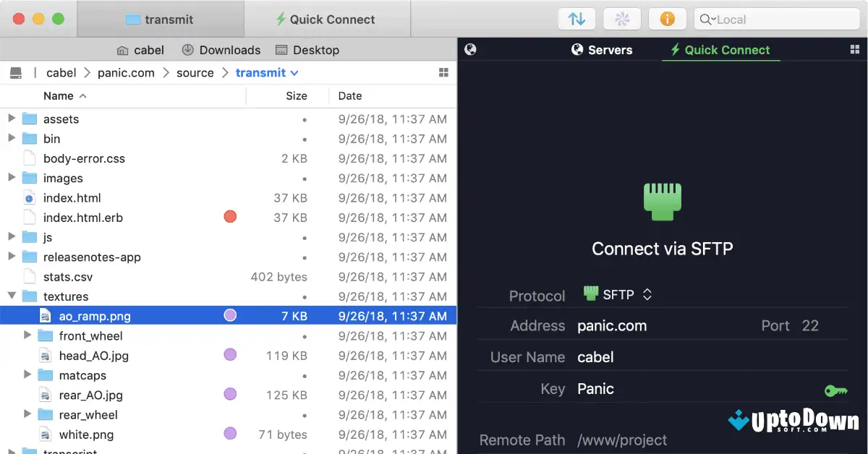Click the green SFTP plug icon above Connect via SFTP

point(662,201)
